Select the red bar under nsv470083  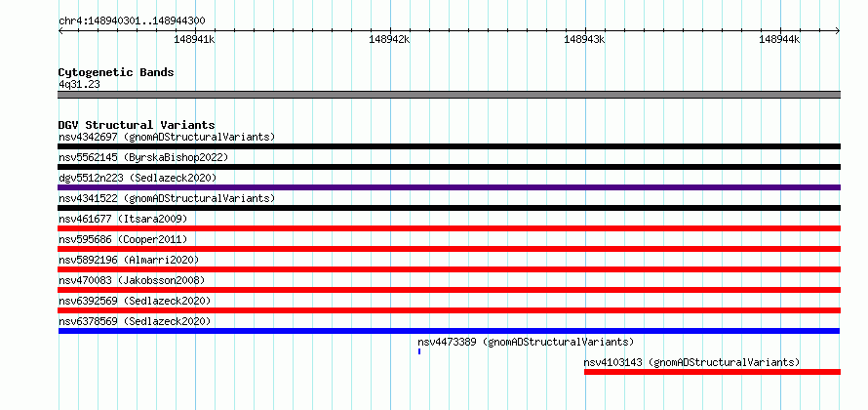point(449,290)
